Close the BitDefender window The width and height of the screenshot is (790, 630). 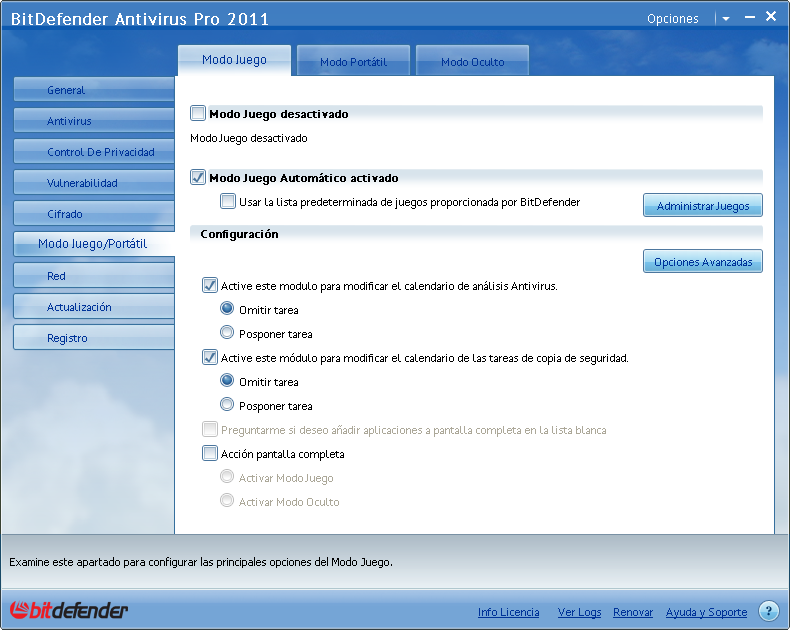[x=771, y=16]
